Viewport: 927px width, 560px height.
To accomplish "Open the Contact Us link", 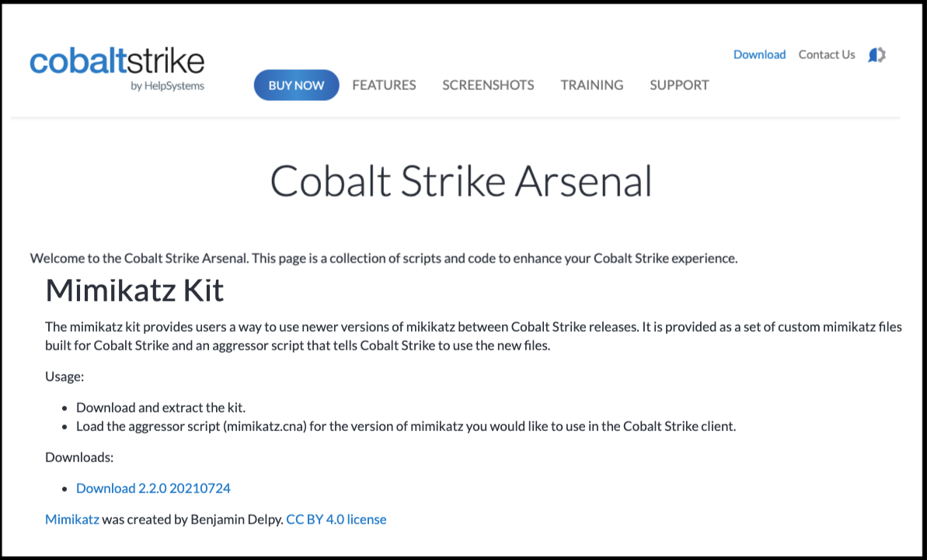I will 826,55.
